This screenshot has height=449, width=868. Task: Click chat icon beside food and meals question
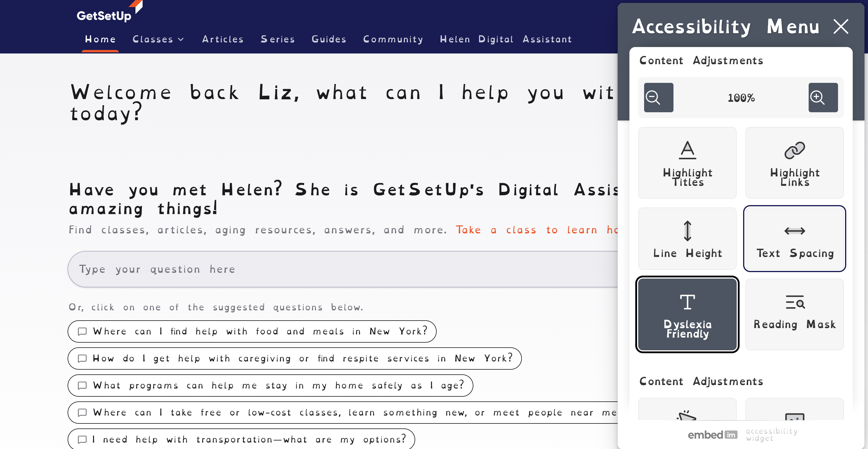[x=82, y=331]
